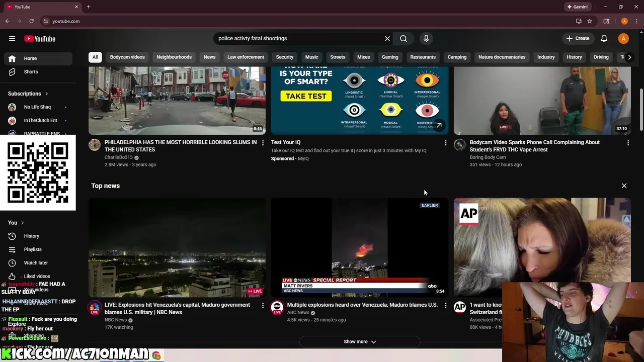Select the Mixes chip
Viewport: 644px width, 362px height.
363,57
